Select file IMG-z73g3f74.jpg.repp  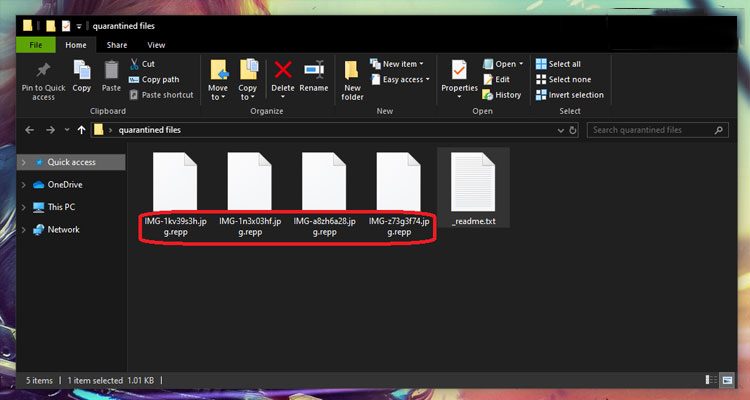point(399,194)
